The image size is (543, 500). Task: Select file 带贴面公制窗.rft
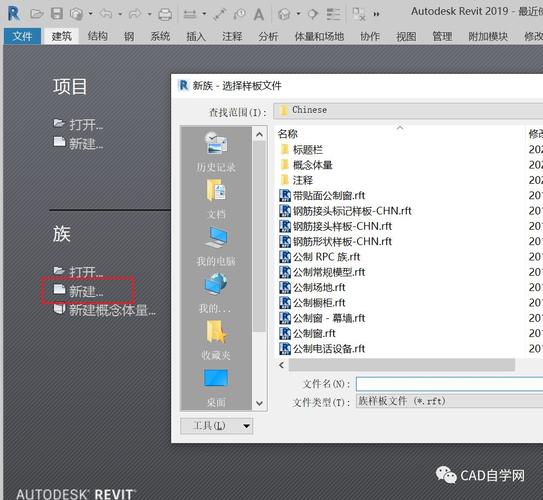pyautogui.click(x=322, y=195)
